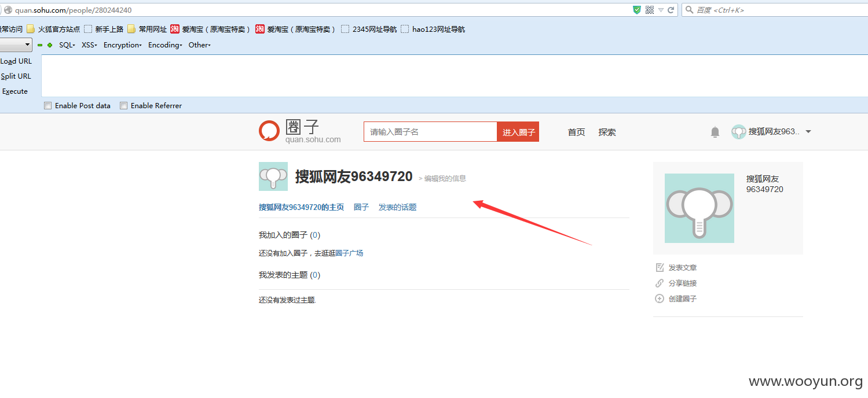
Task: Click the 进入圈子 button
Action: point(518,132)
